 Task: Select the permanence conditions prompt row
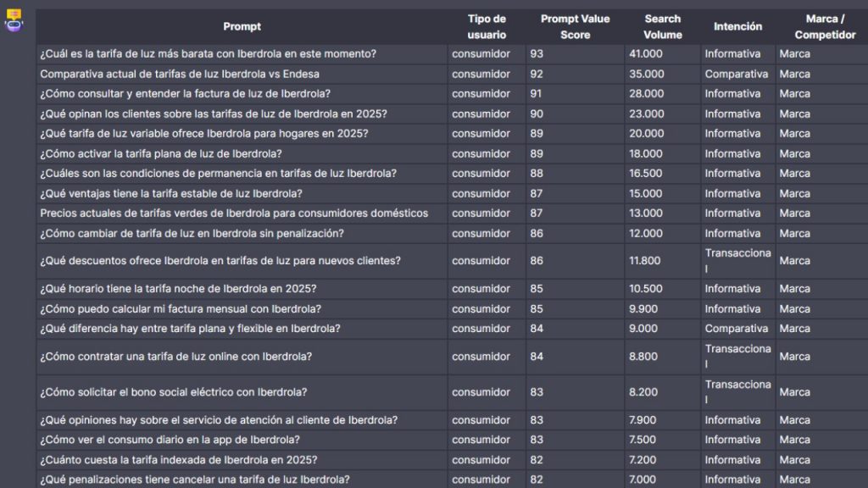pyautogui.click(x=218, y=174)
